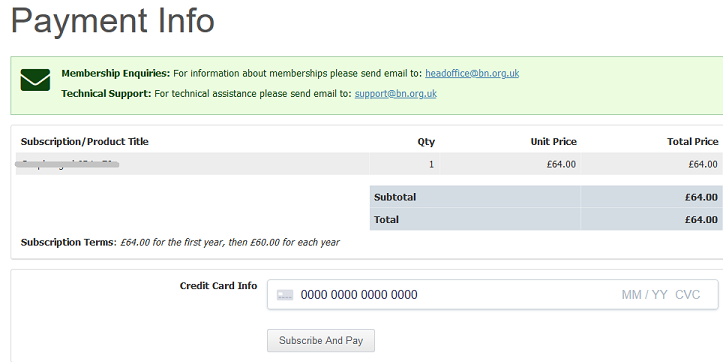
Task: Click the green envelope icon
Action: [x=35, y=80]
